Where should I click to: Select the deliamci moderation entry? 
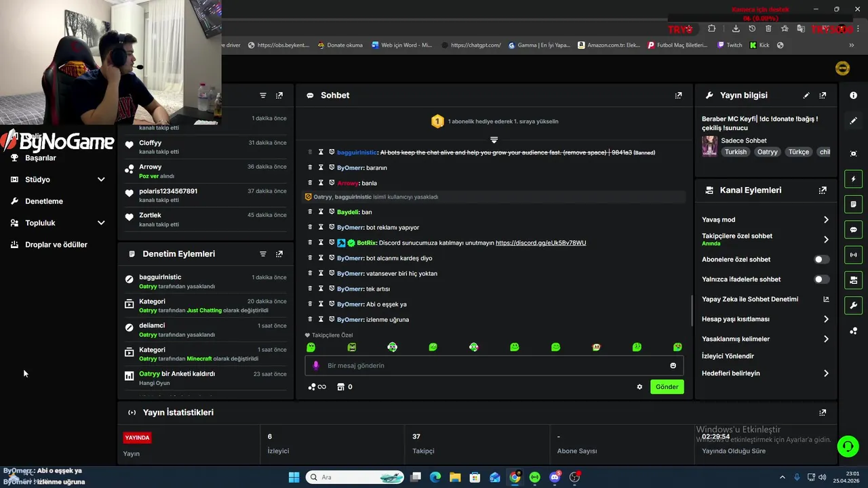205,329
